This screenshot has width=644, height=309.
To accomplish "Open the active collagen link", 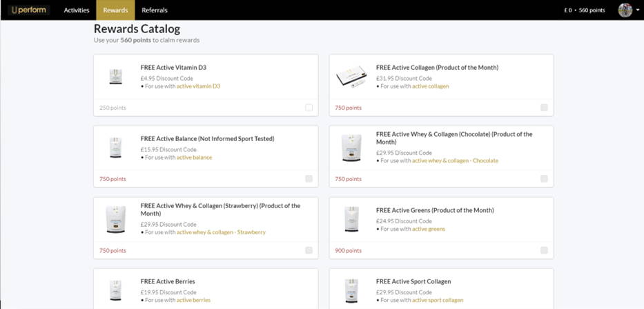I will [x=431, y=86].
